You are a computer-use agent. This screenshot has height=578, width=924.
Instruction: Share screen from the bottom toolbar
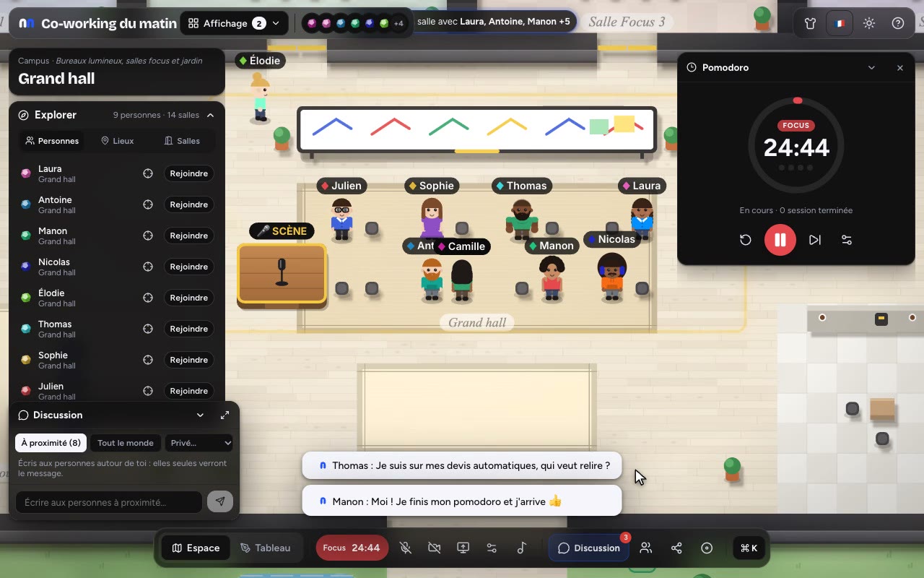pyautogui.click(x=463, y=548)
